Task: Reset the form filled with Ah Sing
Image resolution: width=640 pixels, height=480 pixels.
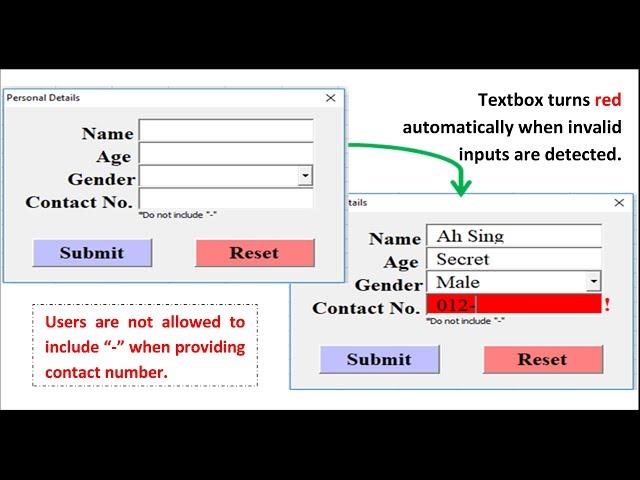Action: coord(543,359)
